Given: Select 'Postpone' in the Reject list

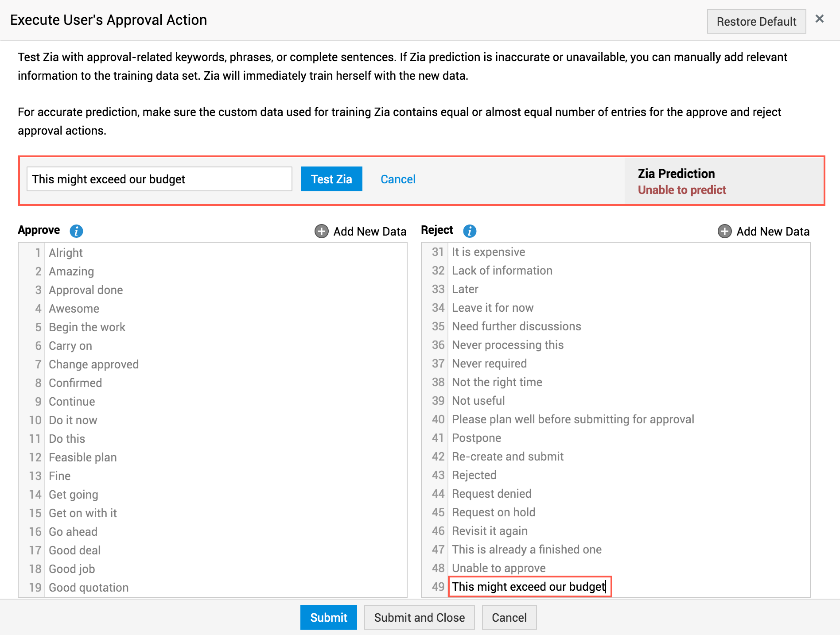Looking at the screenshot, I should coord(476,438).
